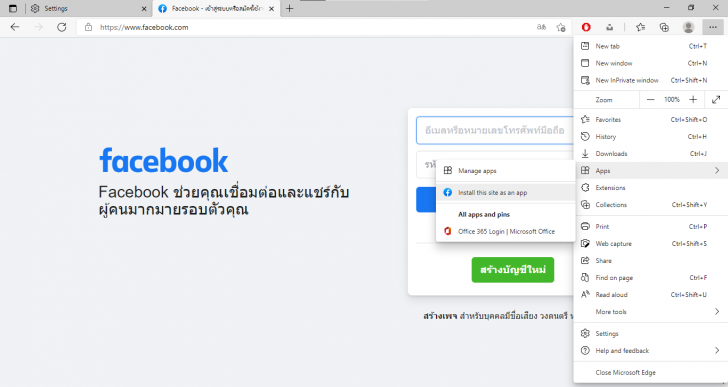
Task: Open the extension icon next to Opera
Action: pyautogui.click(x=609, y=27)
